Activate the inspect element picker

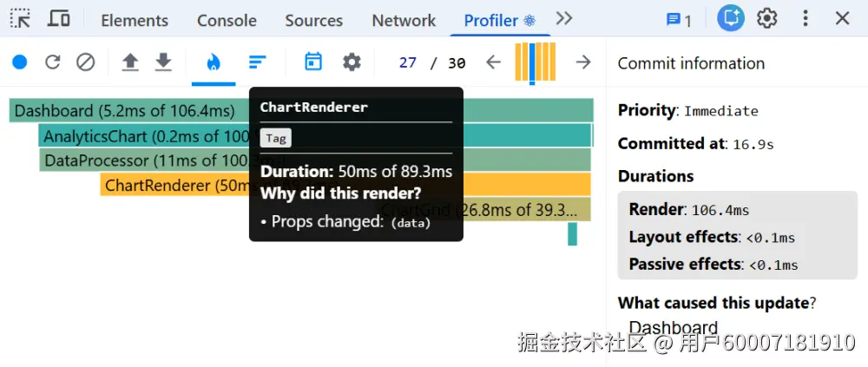[20, 19]
